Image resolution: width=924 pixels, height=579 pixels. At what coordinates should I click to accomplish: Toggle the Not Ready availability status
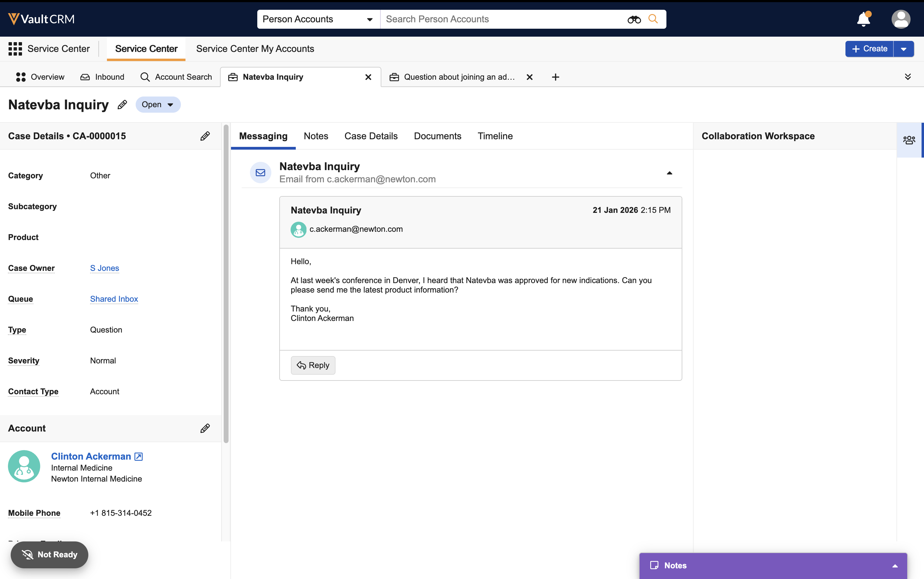point(50,555)
